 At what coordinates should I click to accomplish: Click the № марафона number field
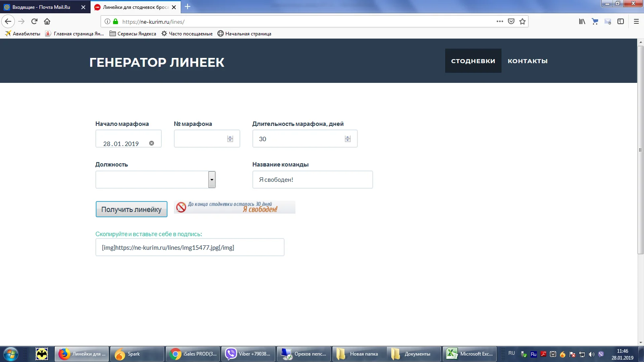[x=207, y=139]
